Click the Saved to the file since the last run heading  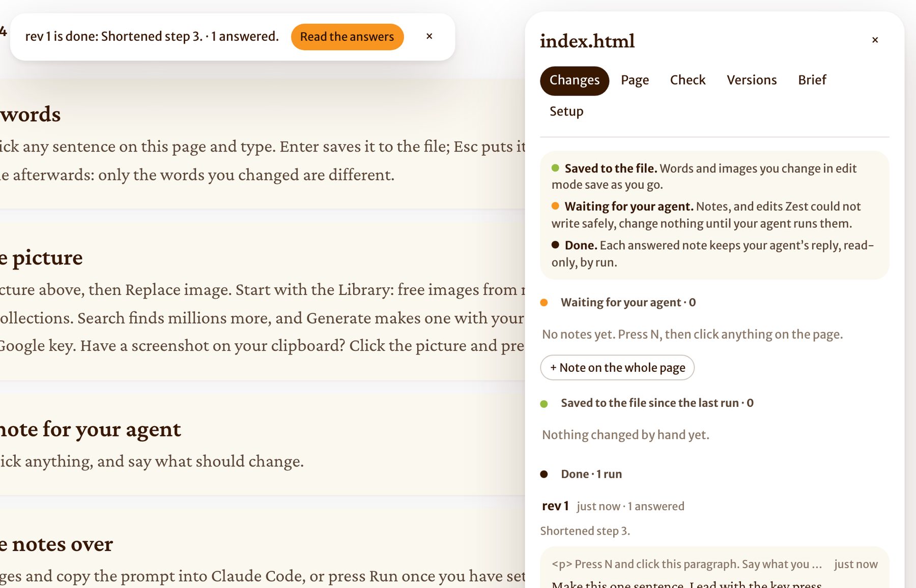tap(657, 403)
